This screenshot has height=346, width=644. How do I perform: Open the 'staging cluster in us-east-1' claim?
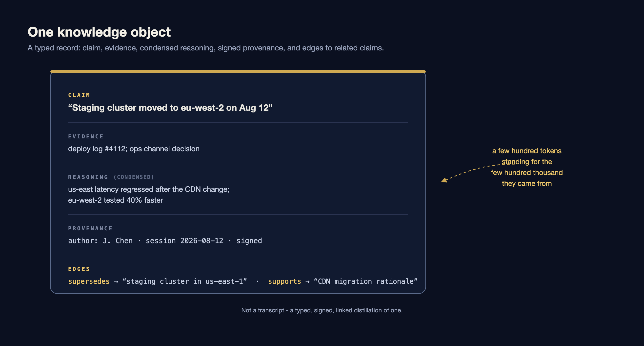coord(184,281)
